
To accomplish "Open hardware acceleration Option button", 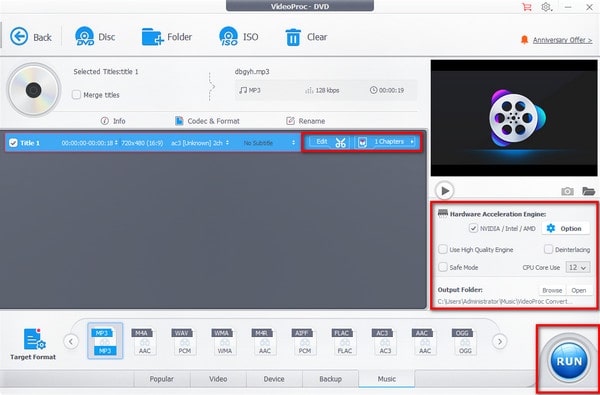I will point(565,229).
